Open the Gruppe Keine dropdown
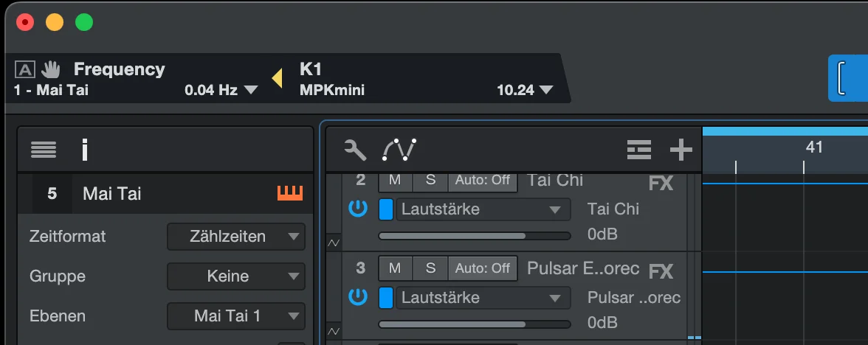 coord(236,276)
